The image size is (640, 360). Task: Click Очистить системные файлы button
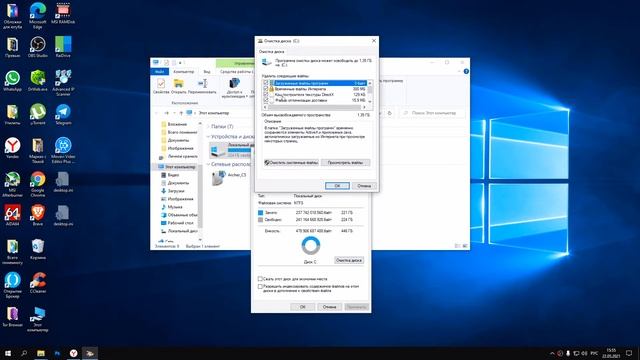(x=291, y=162)
